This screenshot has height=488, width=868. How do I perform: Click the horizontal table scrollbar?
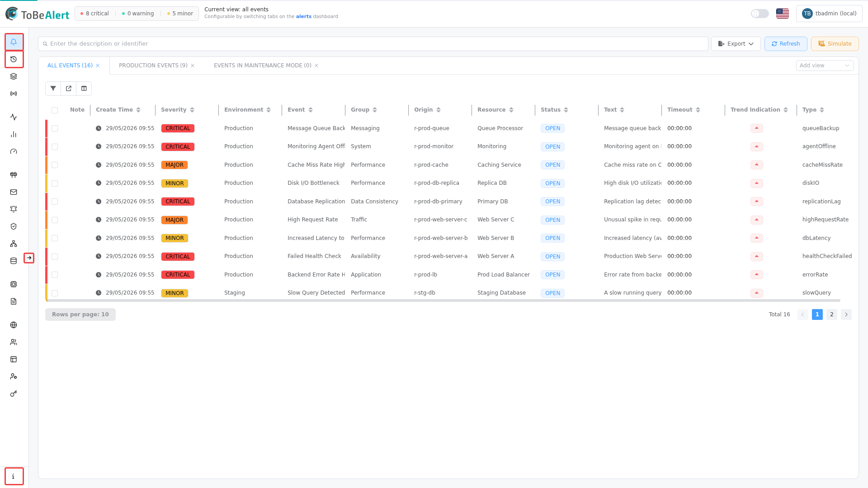click(x=443, y=300)
